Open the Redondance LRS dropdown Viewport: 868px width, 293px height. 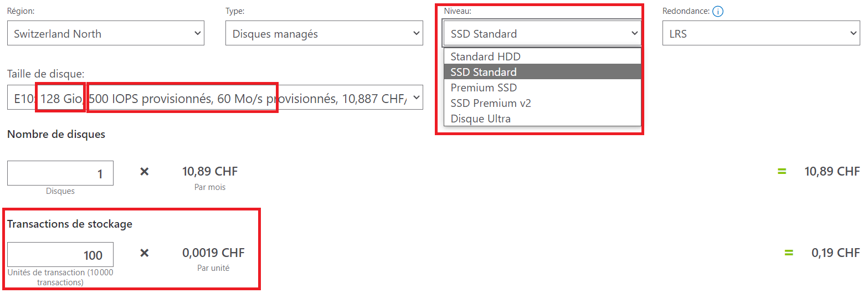coord(761,33)
